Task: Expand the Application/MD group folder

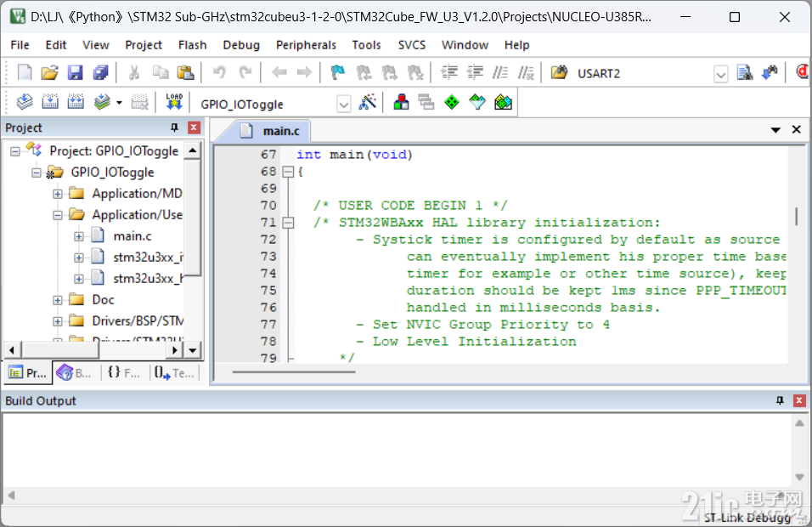Action: pyautogui.click(x=58, y=194)
